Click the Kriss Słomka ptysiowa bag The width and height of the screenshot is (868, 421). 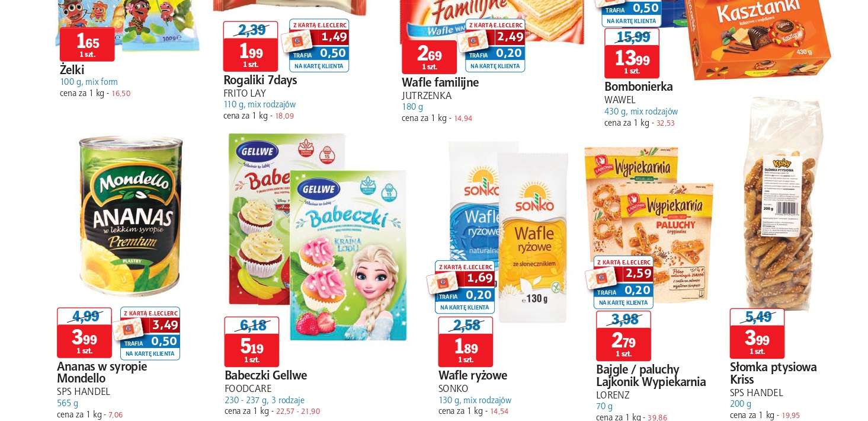click(783, 205)
